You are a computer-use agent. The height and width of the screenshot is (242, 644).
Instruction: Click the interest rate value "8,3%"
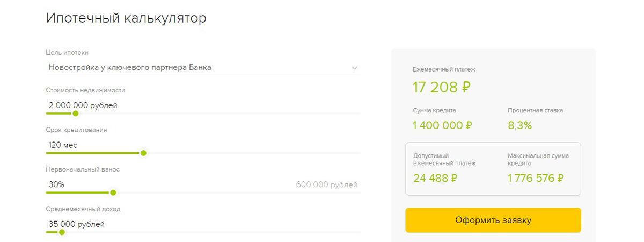(x=519, y=126)
